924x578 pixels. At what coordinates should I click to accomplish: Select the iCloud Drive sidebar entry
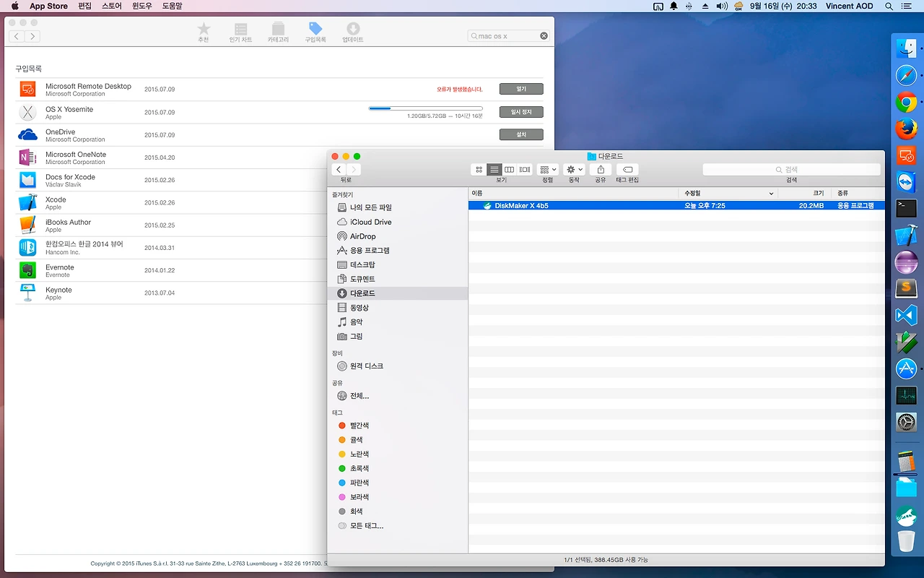[370, 221]
